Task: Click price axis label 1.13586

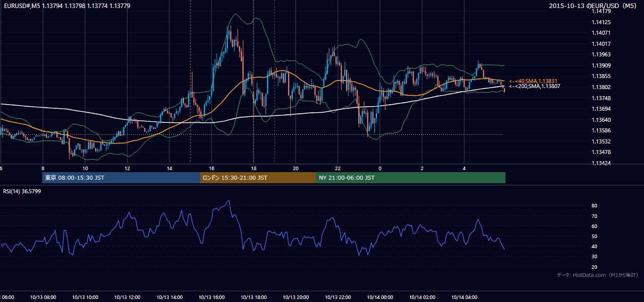Action: coord(601,131)
